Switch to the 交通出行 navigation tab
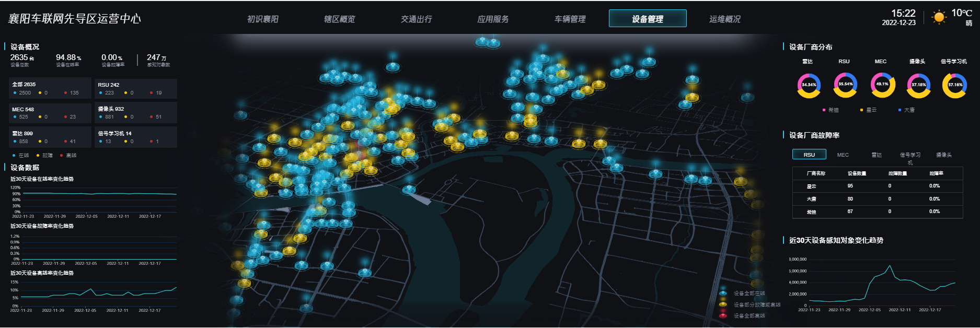Image resolution: width=980 pixels, height=328 pixels. pyautogui.click(x=416, y=19)
